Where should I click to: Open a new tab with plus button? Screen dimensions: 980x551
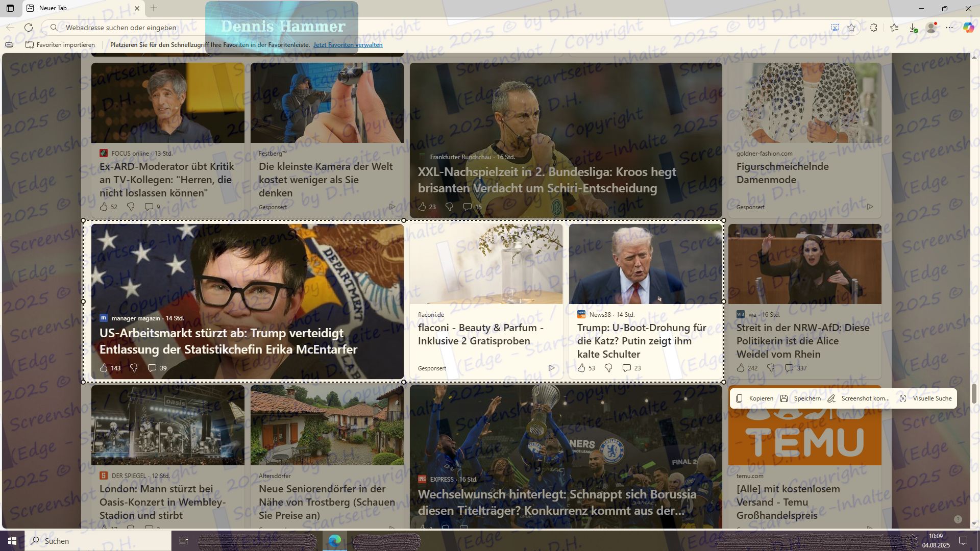(154, 8)
